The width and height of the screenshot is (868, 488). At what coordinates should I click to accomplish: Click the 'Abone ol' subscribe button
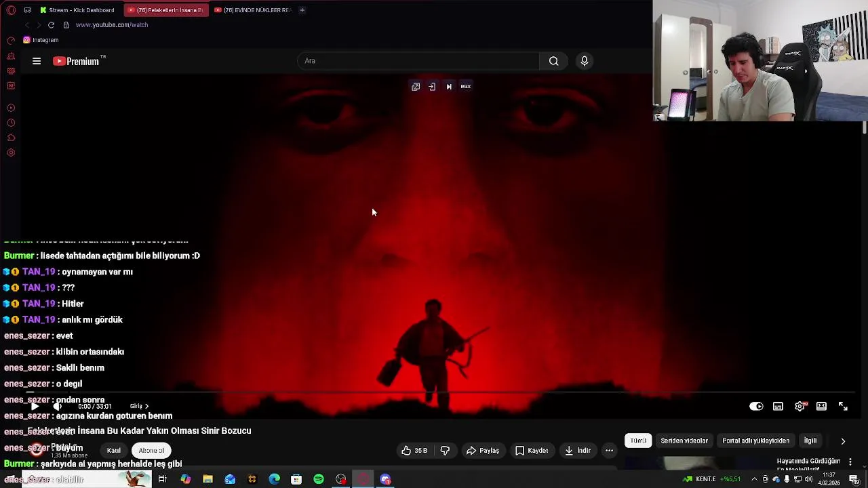pyautogui.click(x=151, y=451)
